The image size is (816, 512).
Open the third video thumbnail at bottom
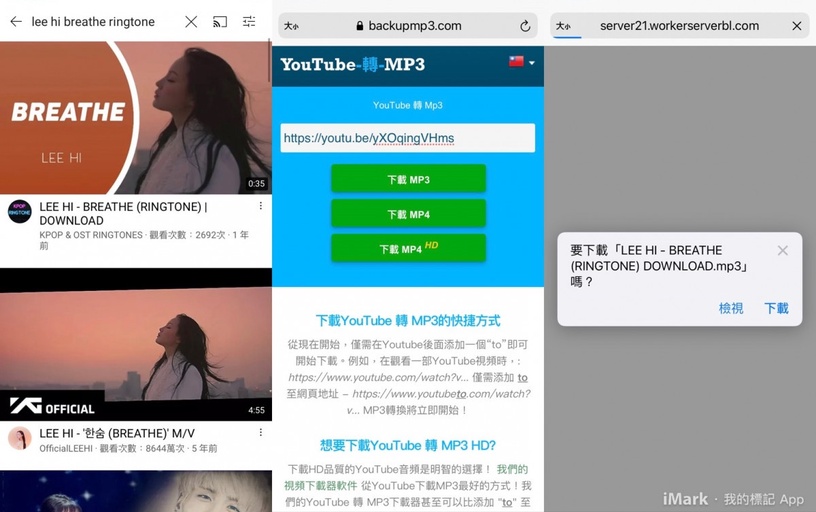click(136, 491)
